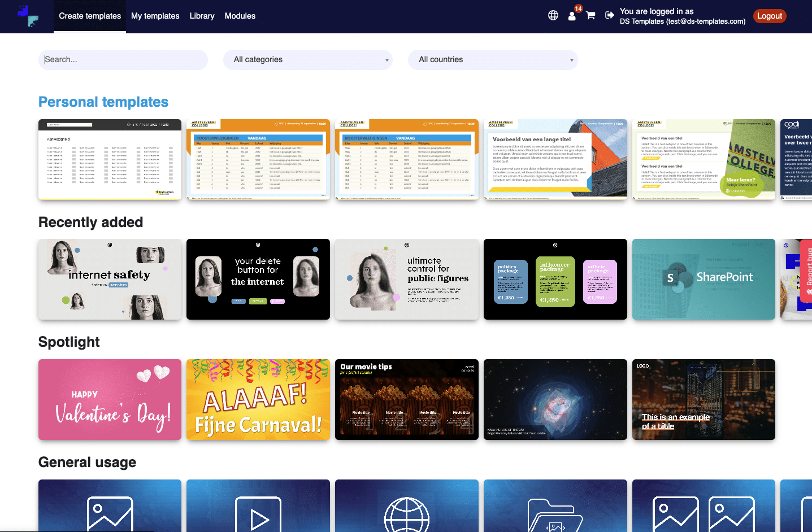The height and width of the screenshot is (532, 812).
Task: Open the shopping cart icon
Action: pos(590,15)
